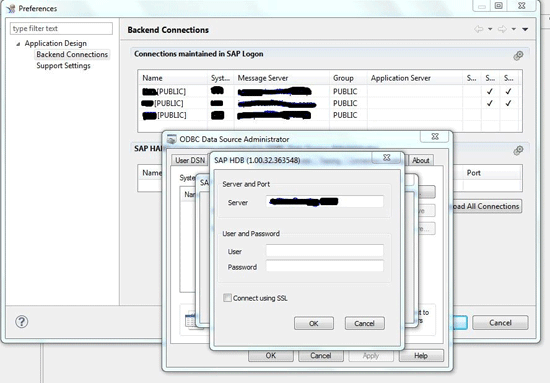Select Backend Connections in the tree
The height and width of the screenshot is (383, 550).
(x=72, y=54)
